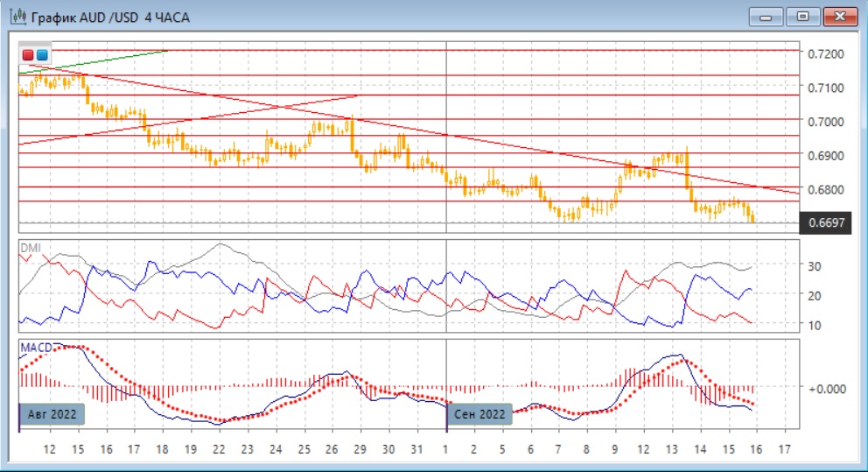Click the current price label 0.6697
868x472 pixels.
[x=826, y=223]
